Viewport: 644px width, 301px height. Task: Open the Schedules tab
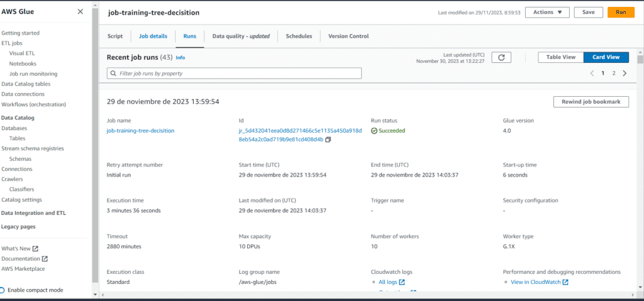tap(299, 36)
